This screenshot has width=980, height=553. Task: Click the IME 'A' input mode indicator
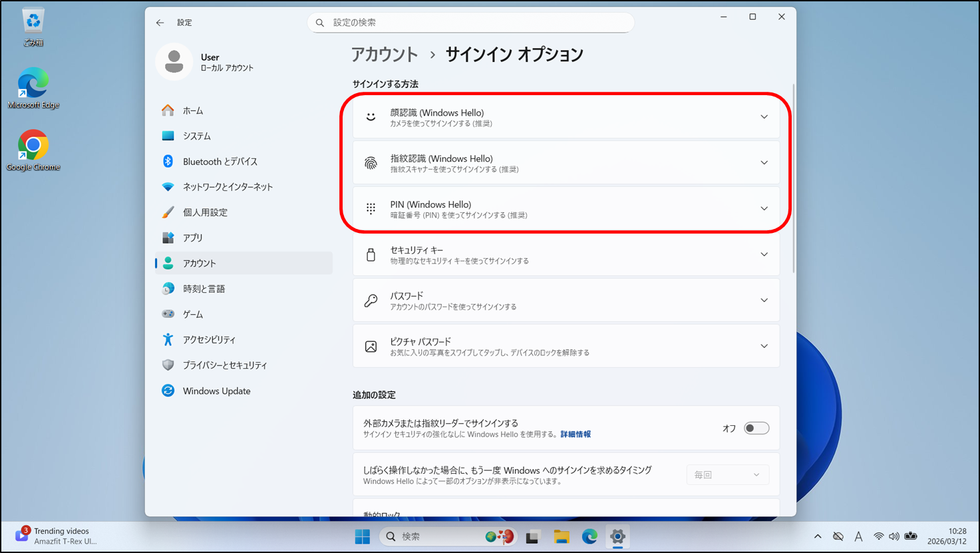click(x=858, y=536)
